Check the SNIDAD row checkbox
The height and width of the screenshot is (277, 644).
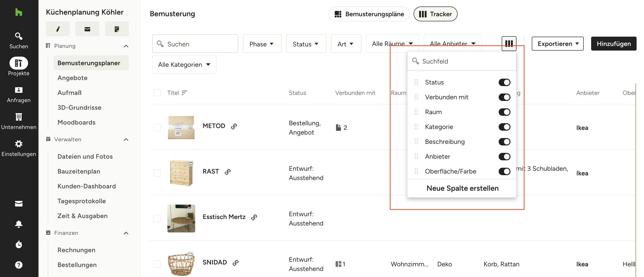click(157, 264)
